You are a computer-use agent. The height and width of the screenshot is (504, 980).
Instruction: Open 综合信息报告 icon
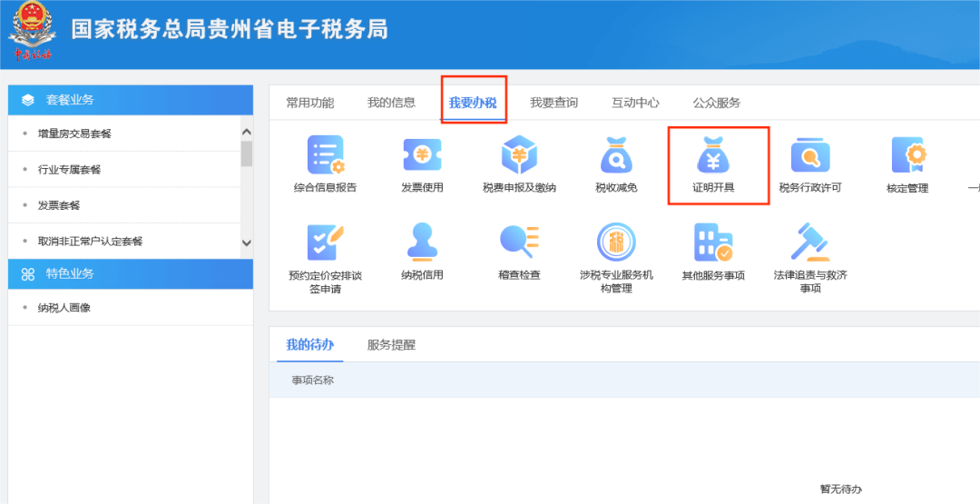pyautogui.click(x=326, y=154)
